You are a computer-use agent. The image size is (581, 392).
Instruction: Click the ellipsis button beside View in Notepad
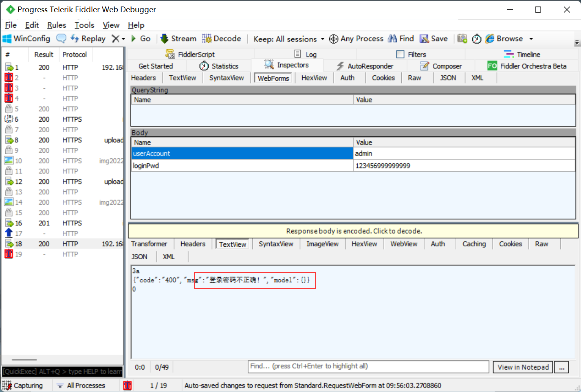[562, 367]
